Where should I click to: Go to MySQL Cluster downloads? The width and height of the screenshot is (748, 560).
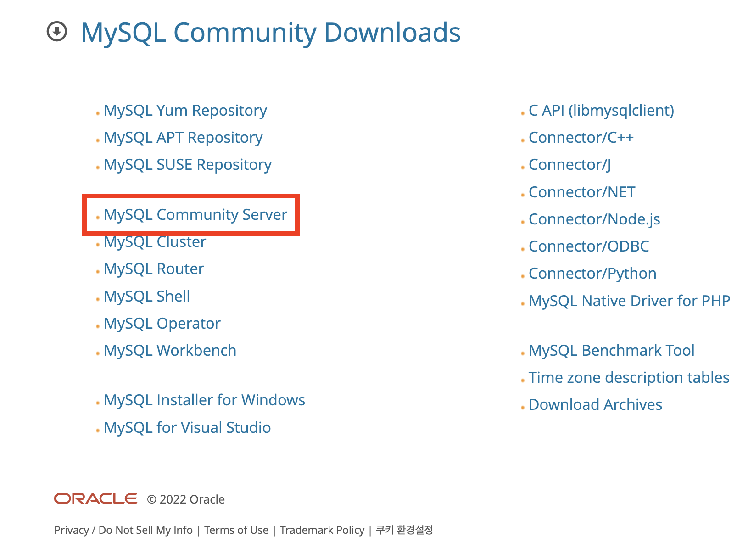[x=155, y=242]
